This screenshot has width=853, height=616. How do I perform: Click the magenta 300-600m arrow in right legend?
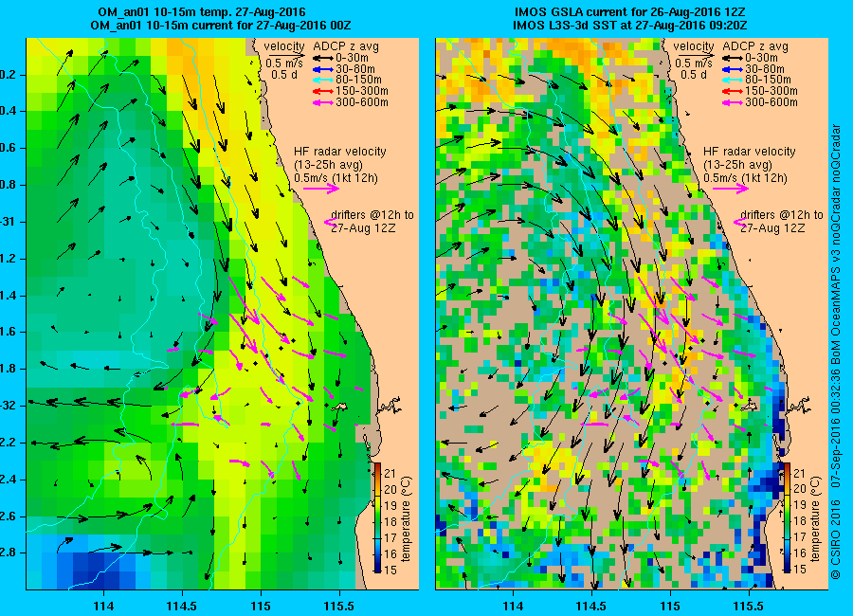[x=732, y=102]
